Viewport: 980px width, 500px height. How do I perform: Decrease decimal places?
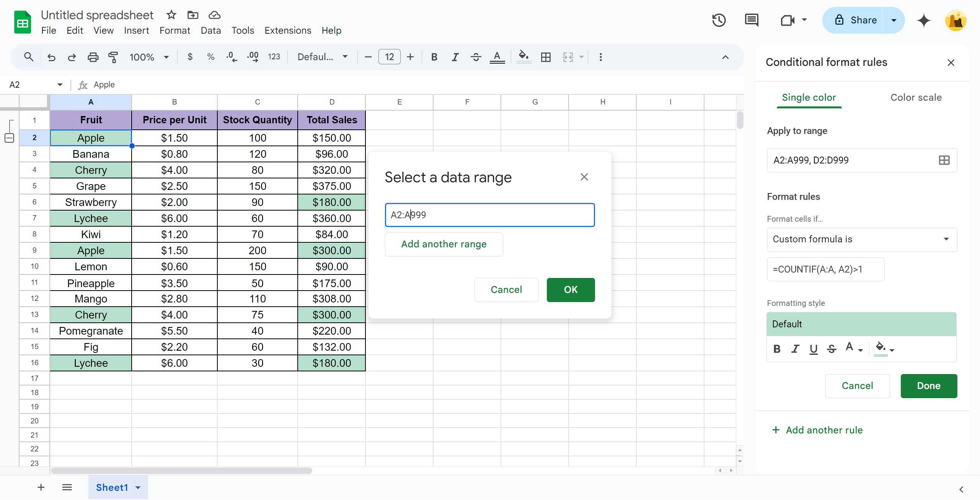[x=232, y=57]
